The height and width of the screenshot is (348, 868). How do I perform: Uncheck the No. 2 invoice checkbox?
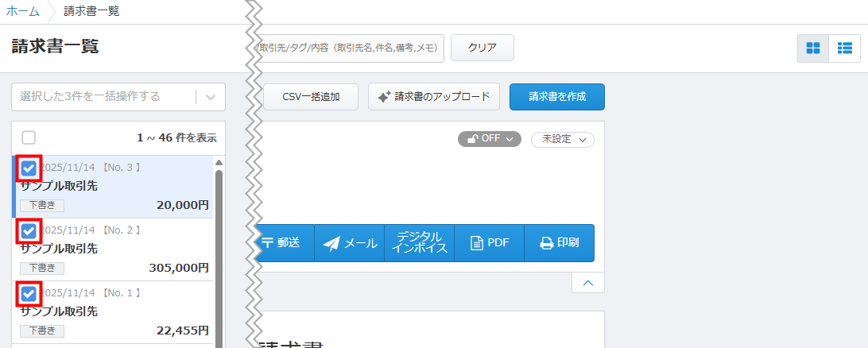[x=29, y=231]
